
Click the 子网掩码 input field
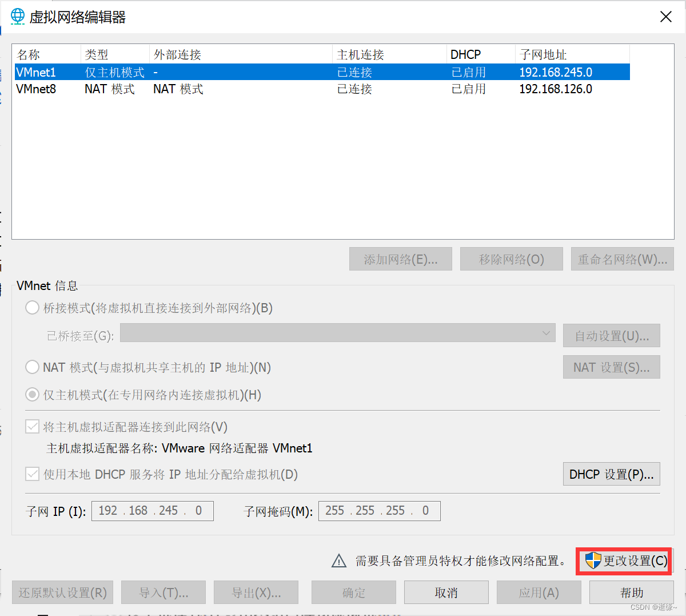coord(380,511)
